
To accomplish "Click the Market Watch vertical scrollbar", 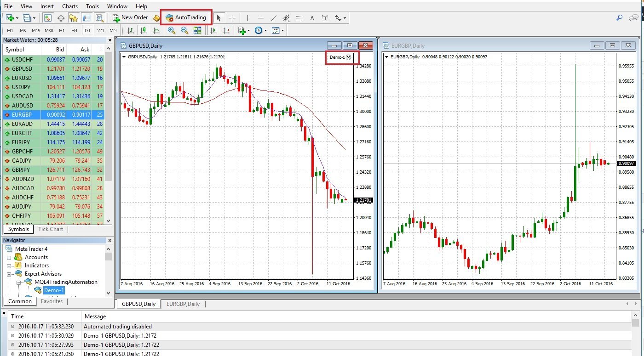I will [x=109, y=115].
